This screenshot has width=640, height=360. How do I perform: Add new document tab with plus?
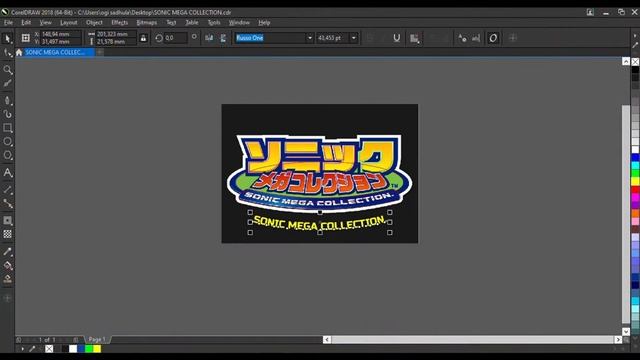[100, 52]
